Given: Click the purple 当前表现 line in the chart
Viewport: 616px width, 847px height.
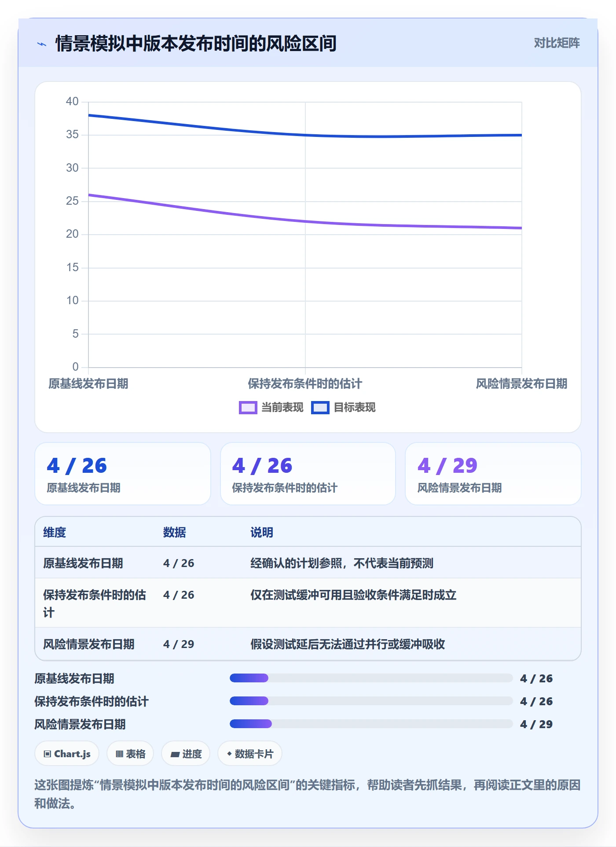Looking at the screenshot, I should (305, 221).
